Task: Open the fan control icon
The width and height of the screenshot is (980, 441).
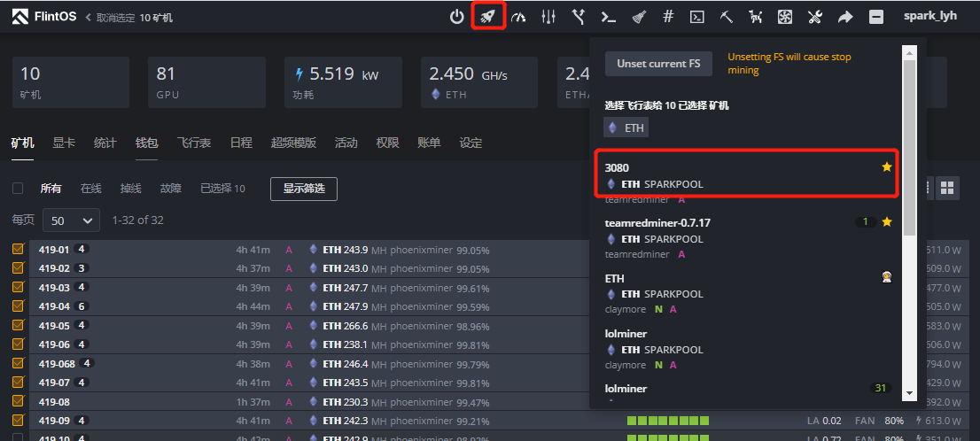Action: click(784, 16)
